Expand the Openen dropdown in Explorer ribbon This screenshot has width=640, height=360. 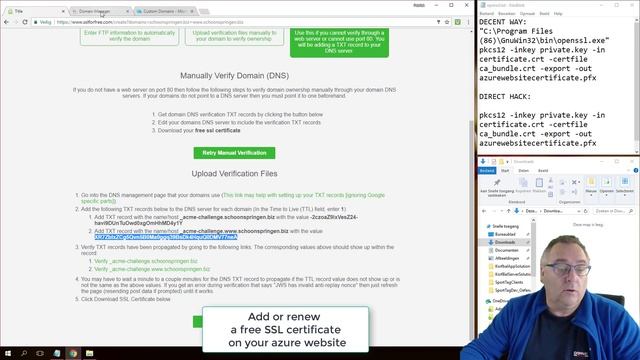coord(607,195)
